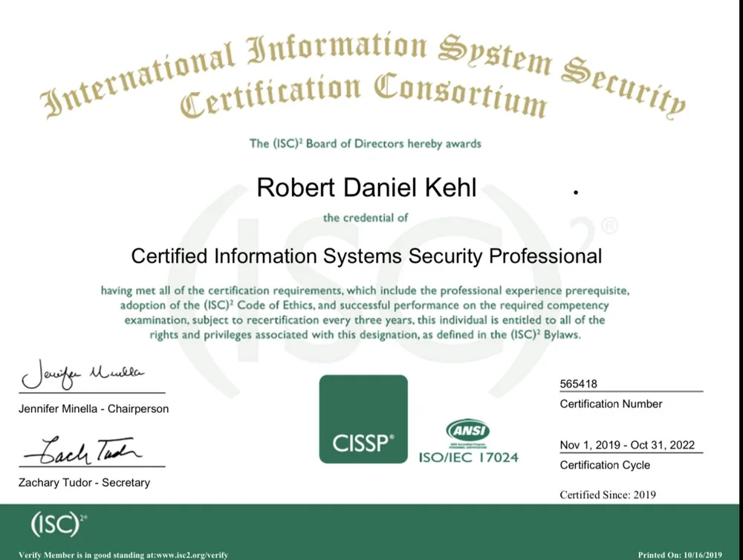Click the line starting 'having met all of'

click(365, 290)
